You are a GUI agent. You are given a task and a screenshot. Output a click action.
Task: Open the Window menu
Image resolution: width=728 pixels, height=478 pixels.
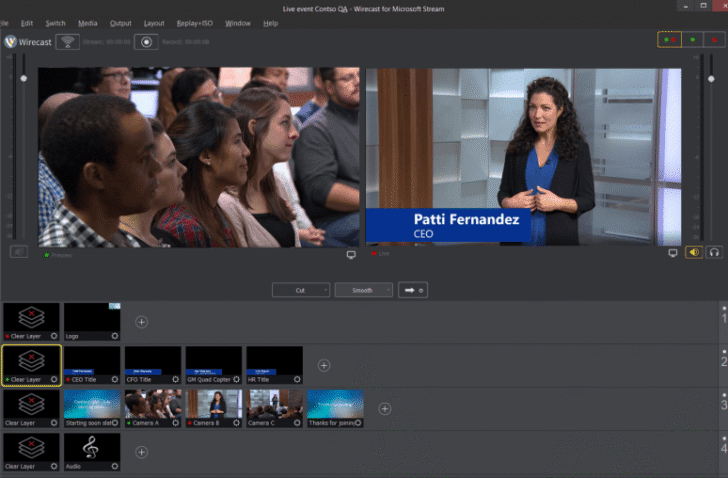click(238, 23)
